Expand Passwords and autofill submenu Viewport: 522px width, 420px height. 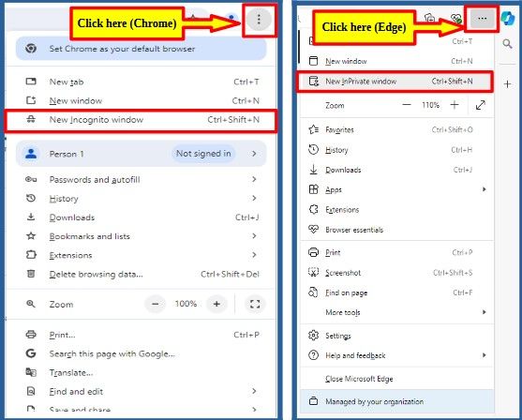pyautogui.click(x=141, y=179)
